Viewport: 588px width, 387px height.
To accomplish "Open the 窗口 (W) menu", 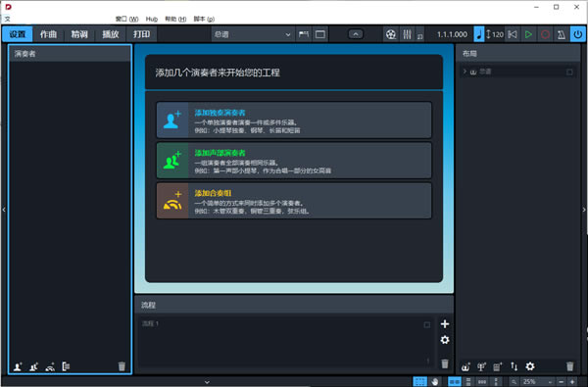I will [126, 19].
